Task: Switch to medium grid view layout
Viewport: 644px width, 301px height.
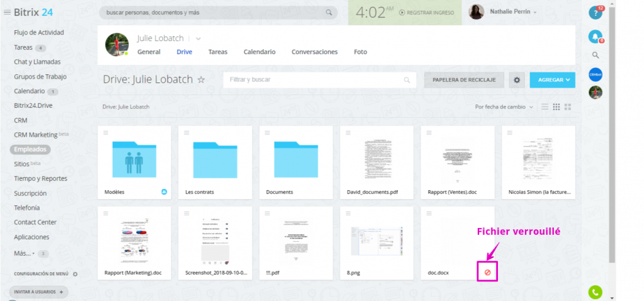Action: click(x=556, y=107)
